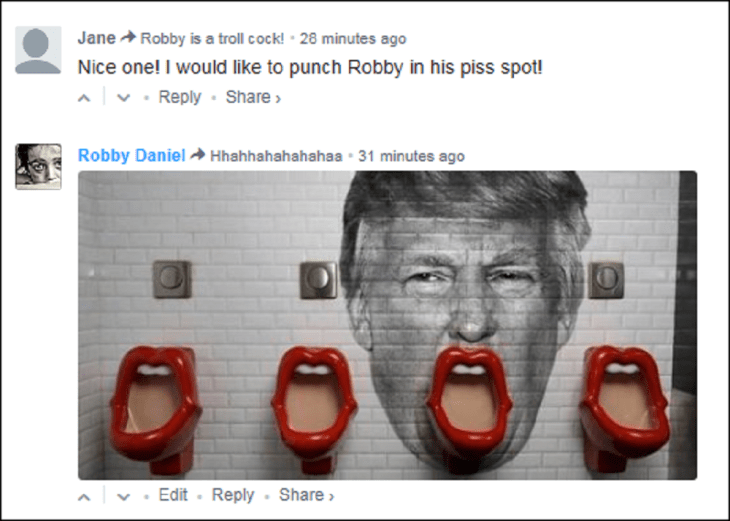The height and width of the screenshot is (521, 730).
Task: Click Jane's default gray avatar
Action: pyautogui.click(x=38, y=50)
